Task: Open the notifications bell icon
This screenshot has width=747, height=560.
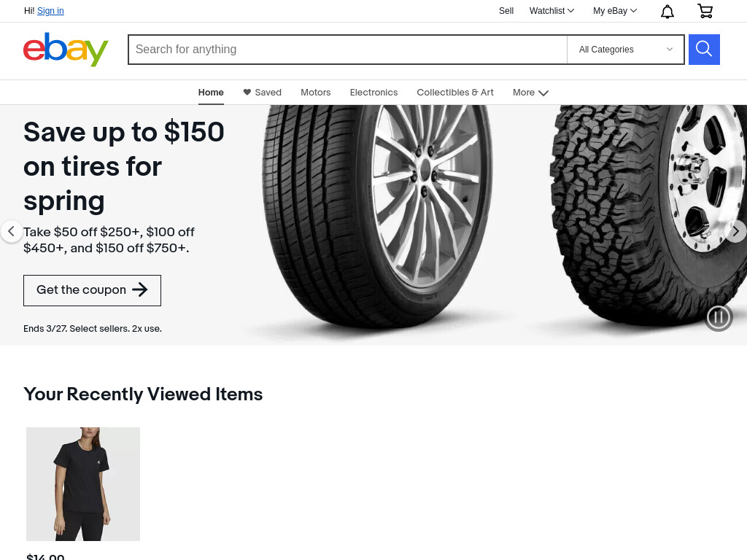Action: [667, 11]
